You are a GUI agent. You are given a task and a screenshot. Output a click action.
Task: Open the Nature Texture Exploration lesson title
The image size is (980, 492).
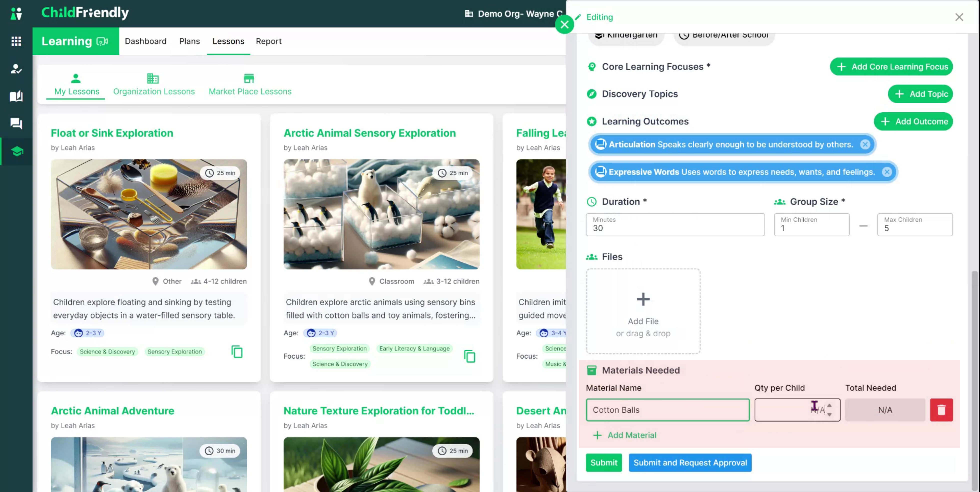(x=379, y=411)
